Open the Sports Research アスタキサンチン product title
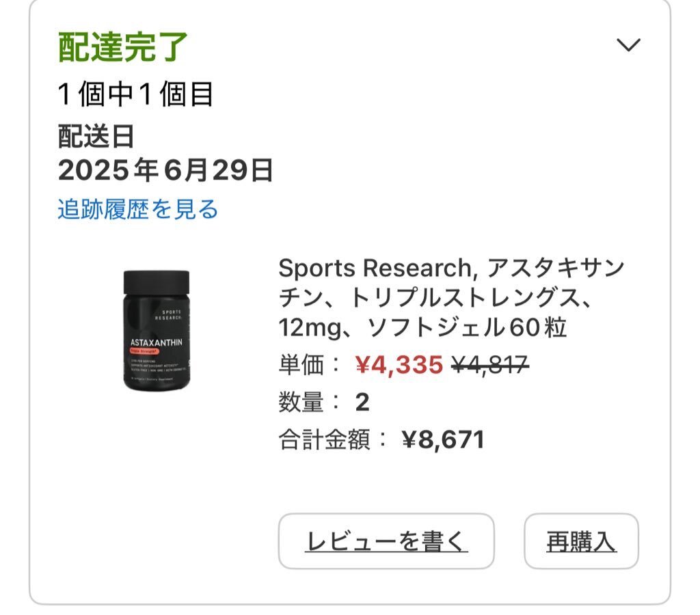Viewport: 700px width, 615px height. [x=451, y=297]
